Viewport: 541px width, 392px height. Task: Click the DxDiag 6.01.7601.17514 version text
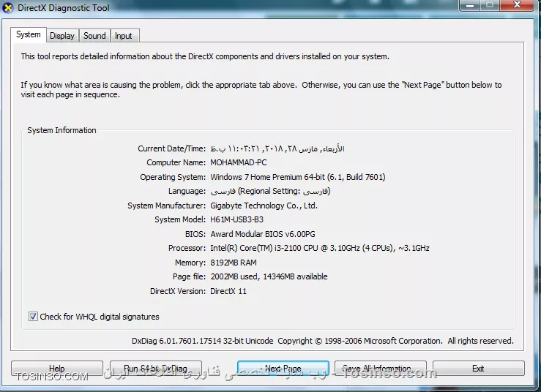coord(203,341)
